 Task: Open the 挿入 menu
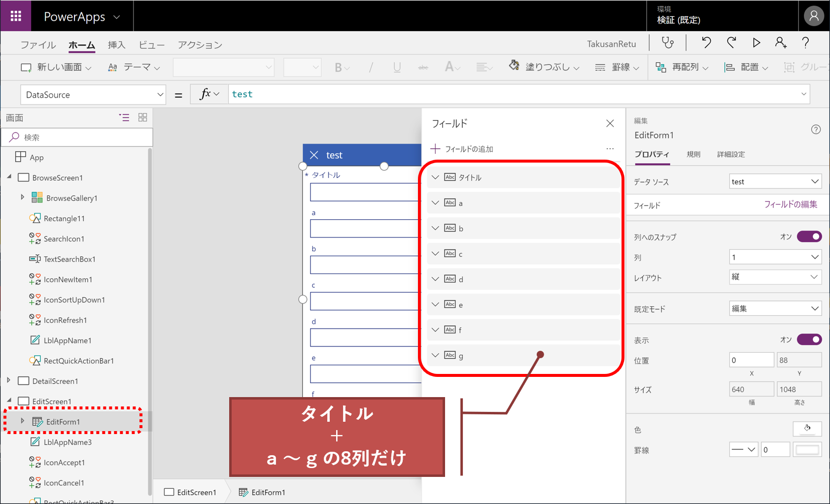(x=116, y=44)
